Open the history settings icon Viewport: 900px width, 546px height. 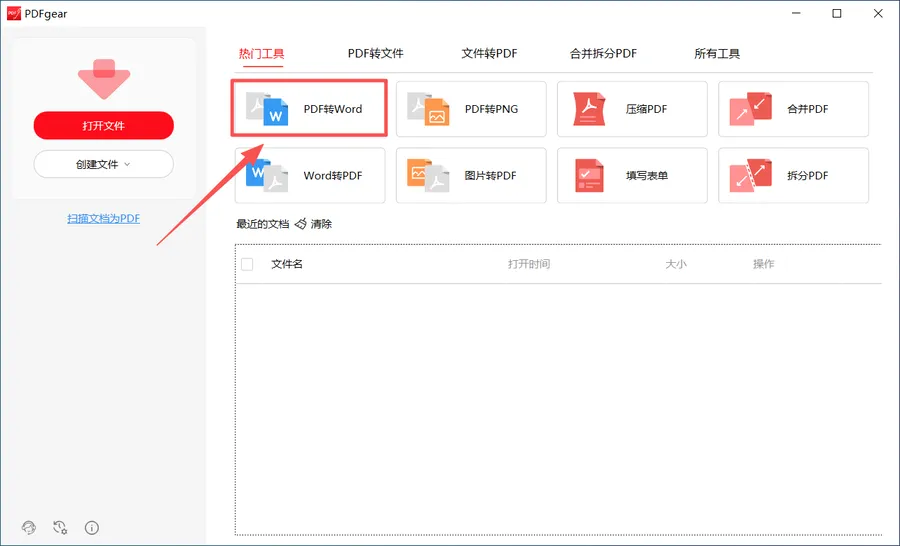[x=60, y=527]
